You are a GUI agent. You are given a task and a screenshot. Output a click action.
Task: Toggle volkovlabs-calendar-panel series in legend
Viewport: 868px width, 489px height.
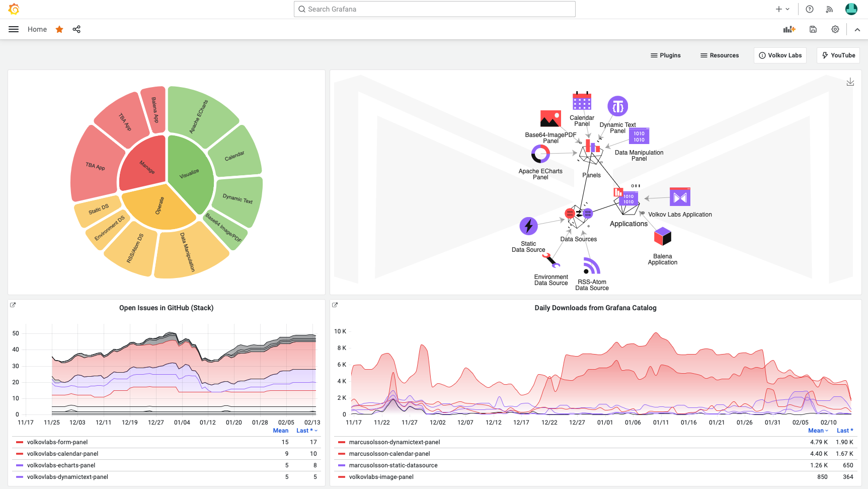point(62,454)
